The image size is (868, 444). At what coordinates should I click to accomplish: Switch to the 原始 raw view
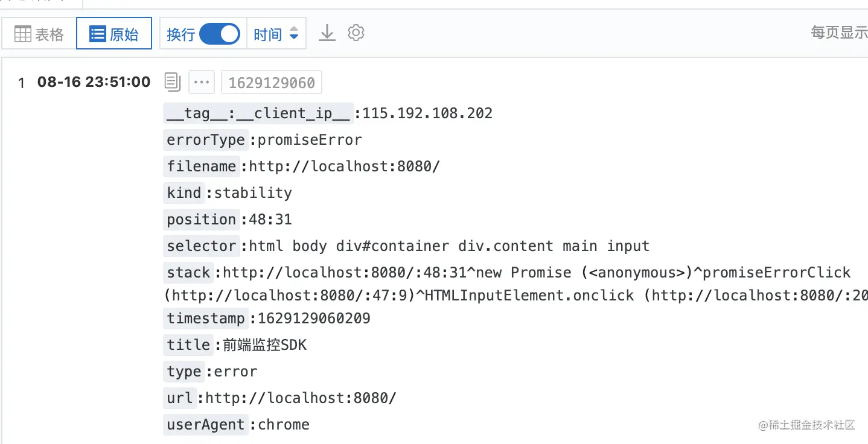113,34
